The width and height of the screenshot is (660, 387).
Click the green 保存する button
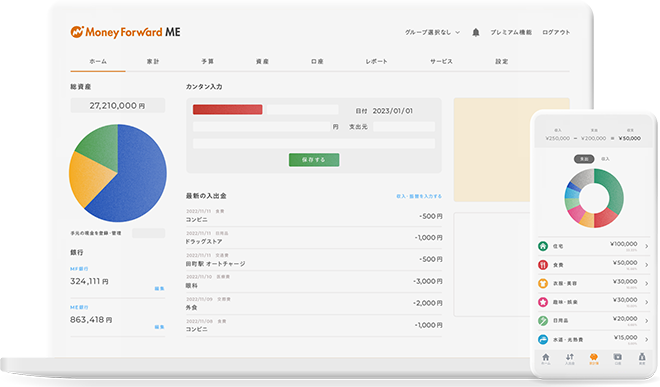(x=314, y=160)
